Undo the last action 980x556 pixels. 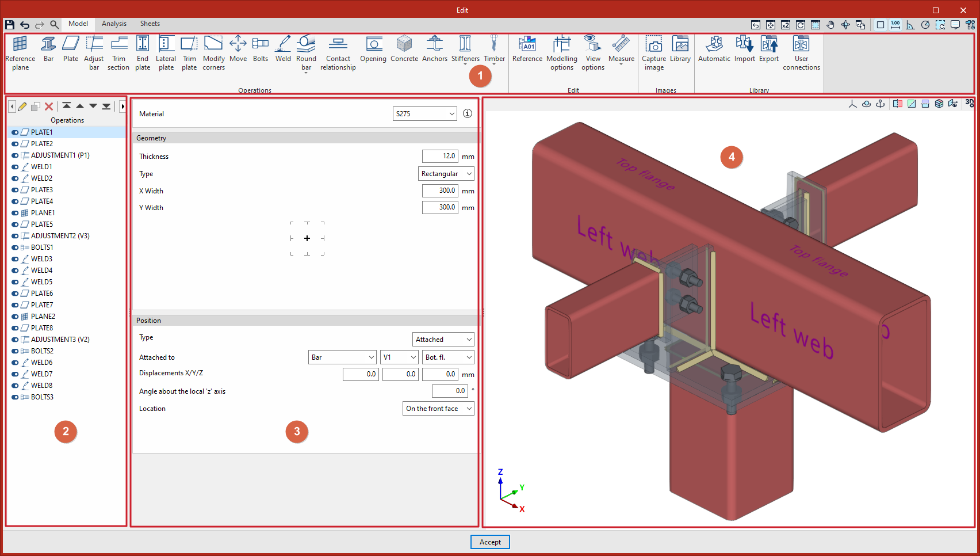click(x=25, y=24)
